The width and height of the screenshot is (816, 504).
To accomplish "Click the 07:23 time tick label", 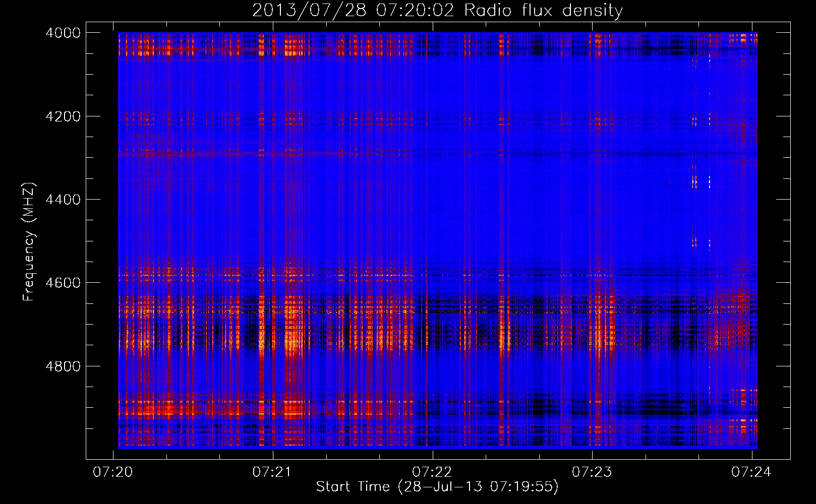I will tap(592, 472).
